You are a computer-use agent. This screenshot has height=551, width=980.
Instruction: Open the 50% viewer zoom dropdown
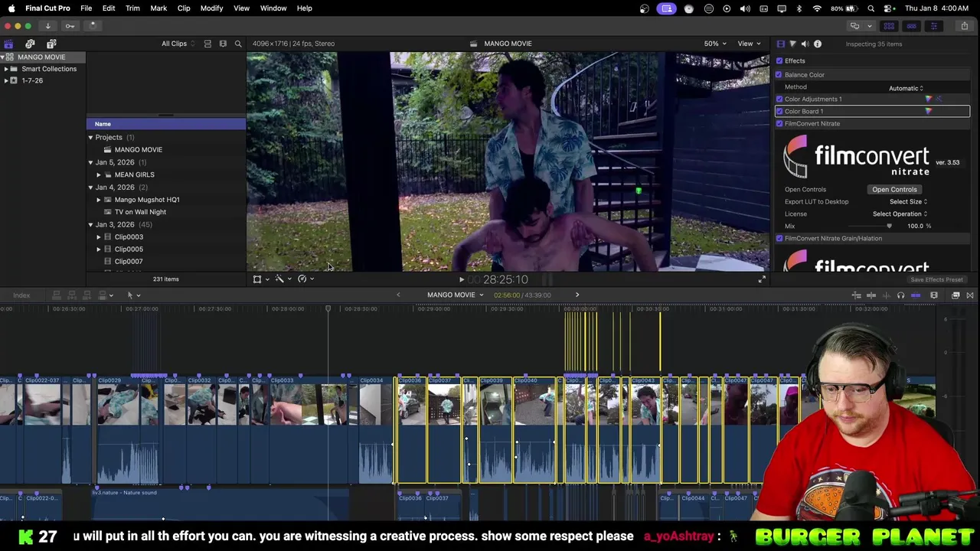715,44
